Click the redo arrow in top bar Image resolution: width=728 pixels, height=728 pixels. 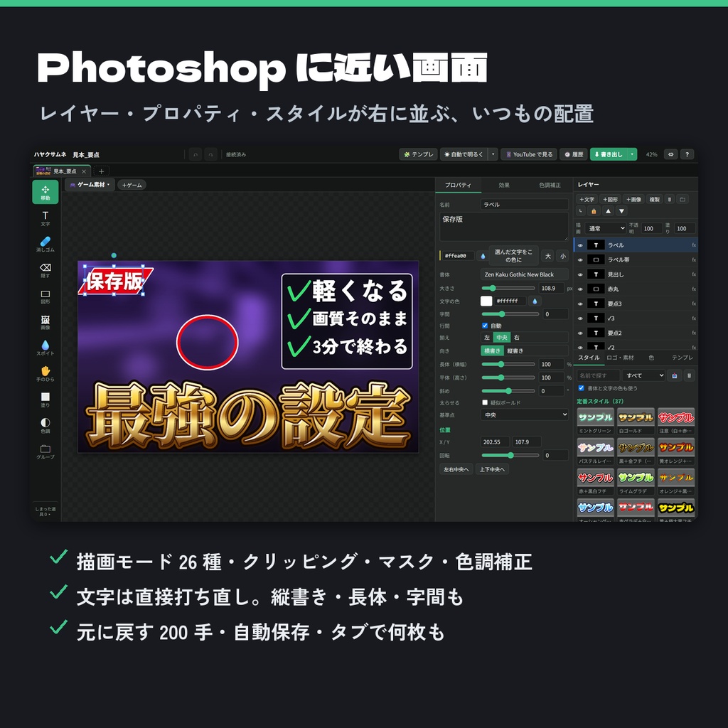[x=210, y=154]
